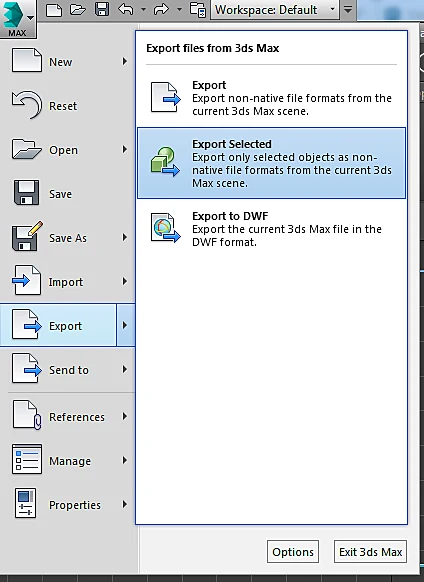Click the 3ds Max application logo button

[17, 19]
